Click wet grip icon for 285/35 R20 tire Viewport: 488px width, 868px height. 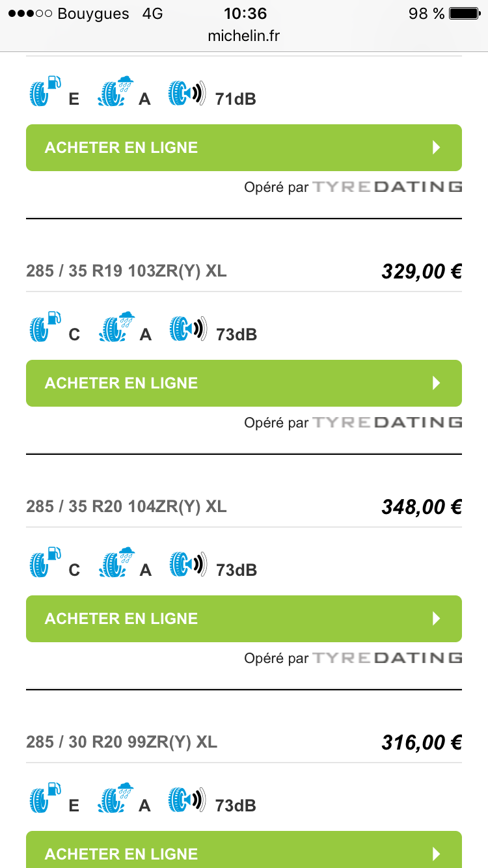116,563
